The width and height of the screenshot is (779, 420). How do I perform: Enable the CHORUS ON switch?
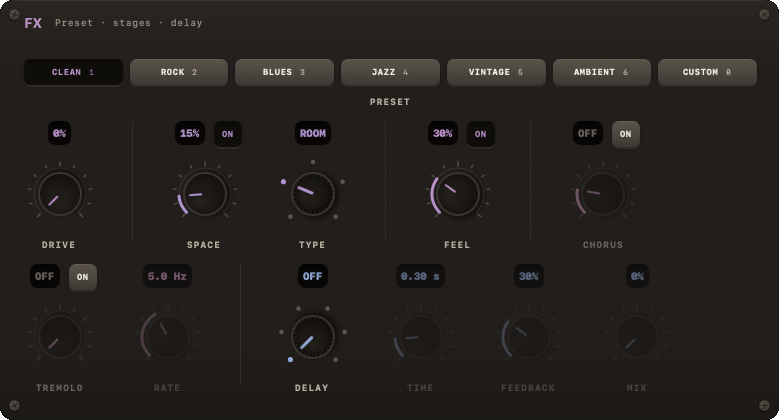pyautogui.click(x=625, y=134)
